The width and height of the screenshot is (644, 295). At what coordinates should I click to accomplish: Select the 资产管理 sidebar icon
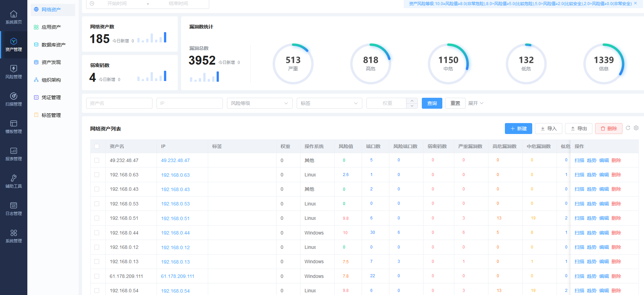click(x=14, y=41)
